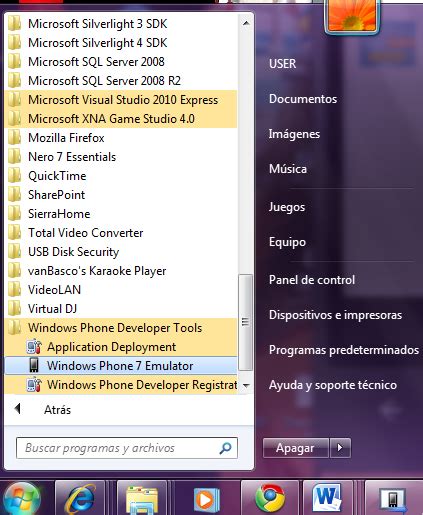The image size is (423, 515).
Task: Click the programs list scrollbar thumb
Action: point(246,322)
